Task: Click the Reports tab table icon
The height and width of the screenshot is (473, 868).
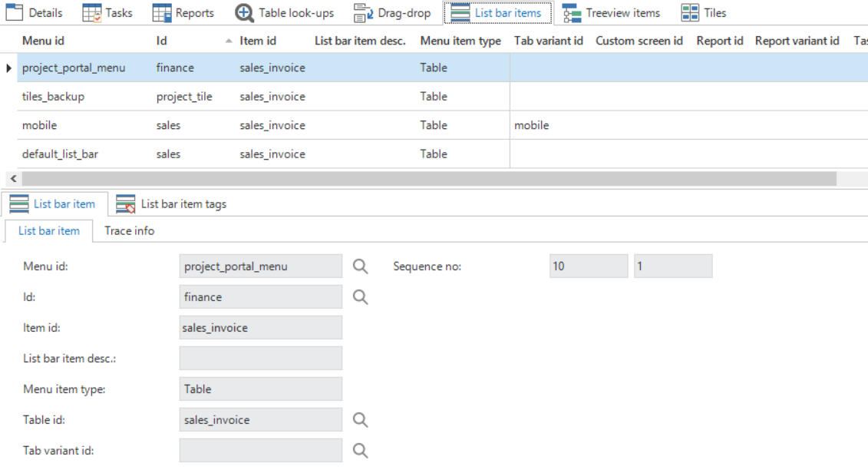Action: coord(162,13)
